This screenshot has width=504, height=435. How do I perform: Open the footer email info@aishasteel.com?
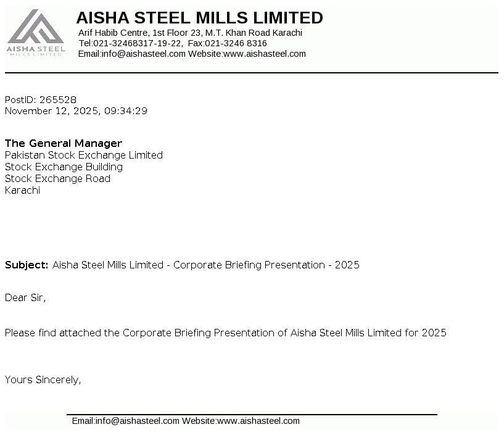tap(137, 421)
